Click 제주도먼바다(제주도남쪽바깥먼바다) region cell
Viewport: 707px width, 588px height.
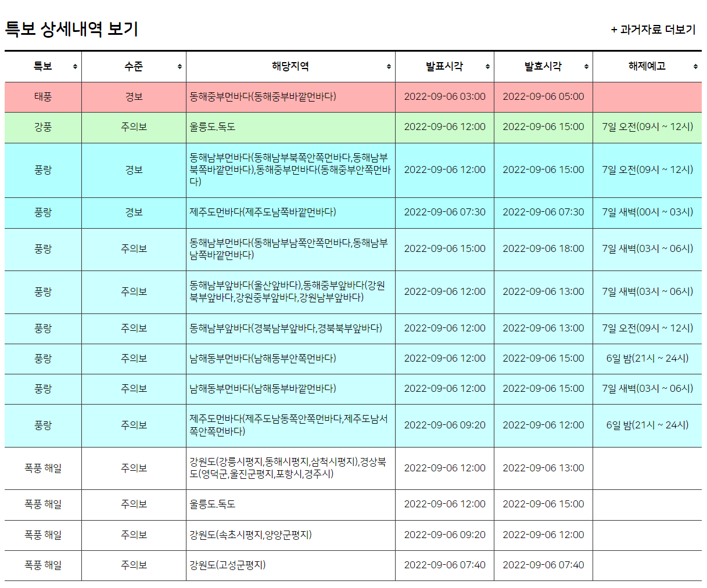pyautogui.click(x=290, y=212)
